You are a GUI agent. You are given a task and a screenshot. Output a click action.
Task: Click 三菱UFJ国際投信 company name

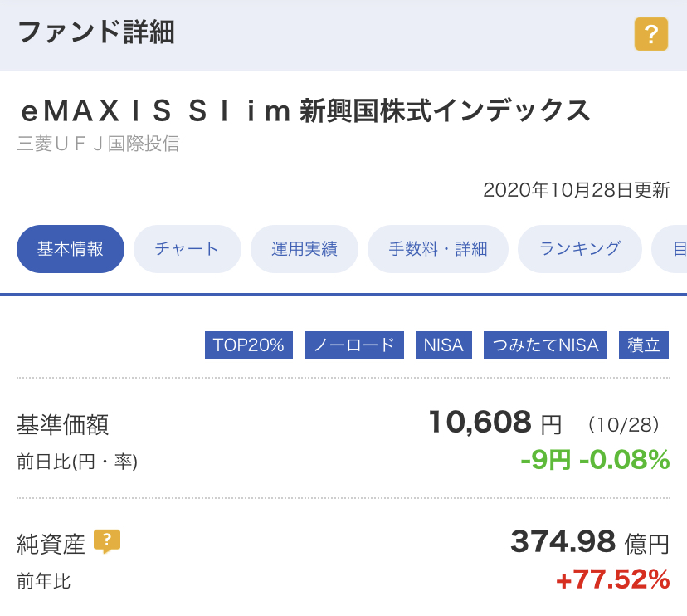98,144
